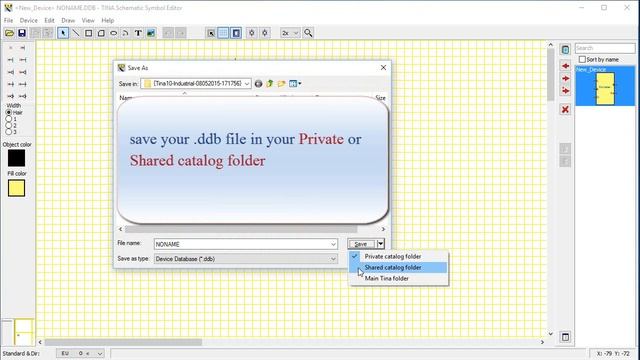Choose Main Tina folder option
The height and width of the screenshot is (360, 640).
(398, 278)
